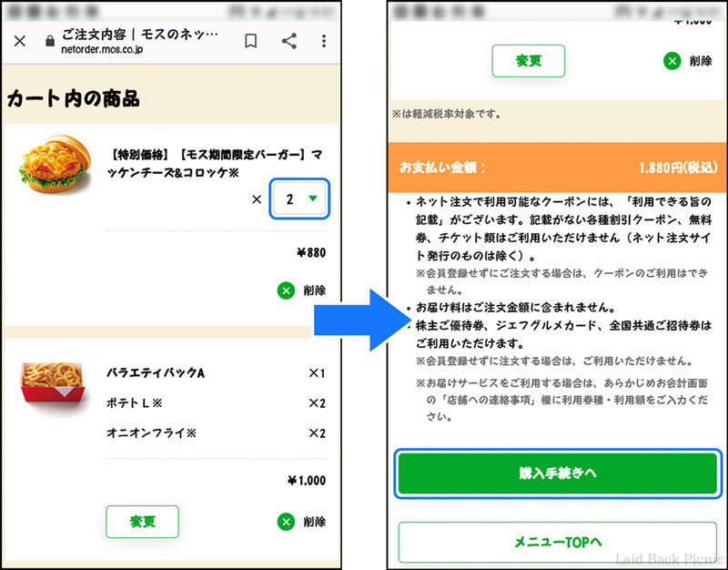Click the ※は軽減税率対象です note
Screen dimensions: 728x570
tap(446, 114)
